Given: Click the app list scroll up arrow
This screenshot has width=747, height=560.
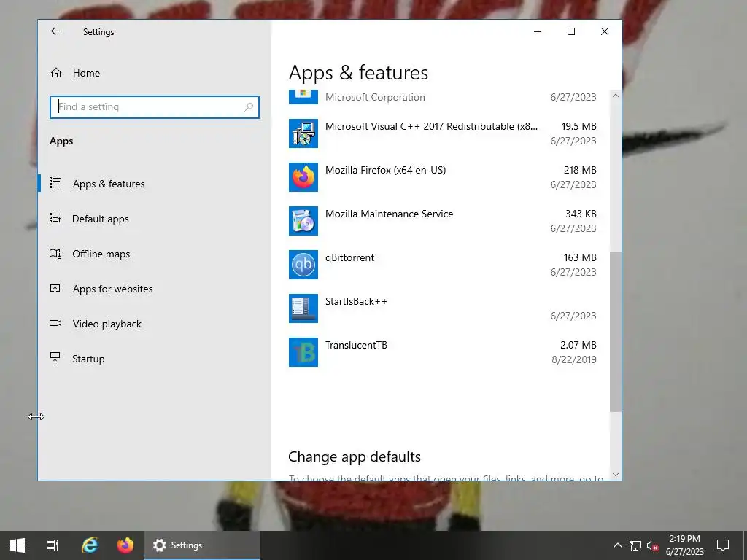Looking at the screenshot, I should coord(616,96).
